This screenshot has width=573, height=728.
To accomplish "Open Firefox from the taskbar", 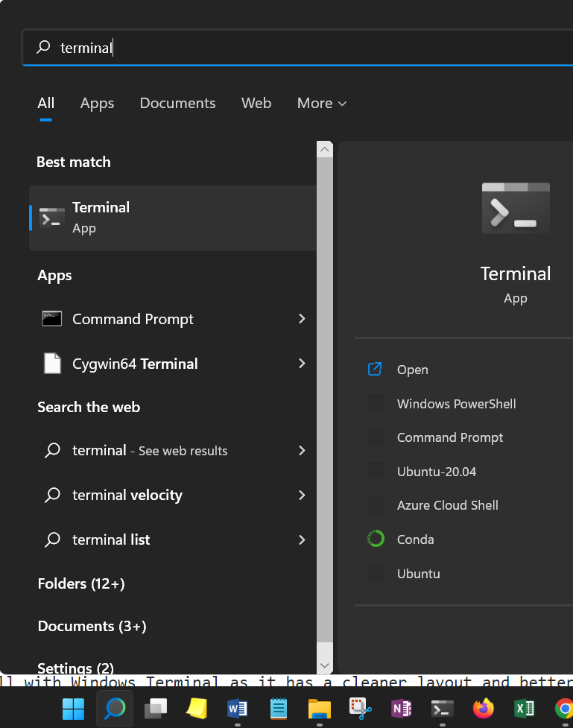I will [484, 709].
